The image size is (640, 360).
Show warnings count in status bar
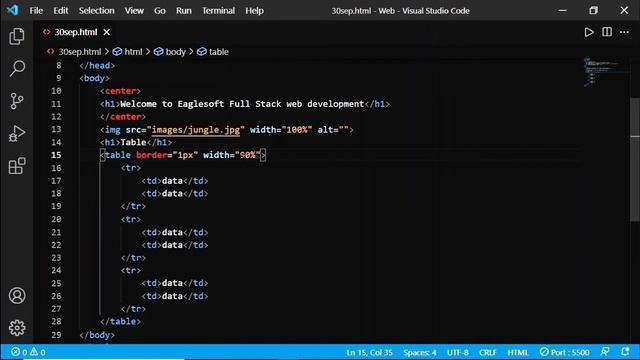[x=38, y=352]
